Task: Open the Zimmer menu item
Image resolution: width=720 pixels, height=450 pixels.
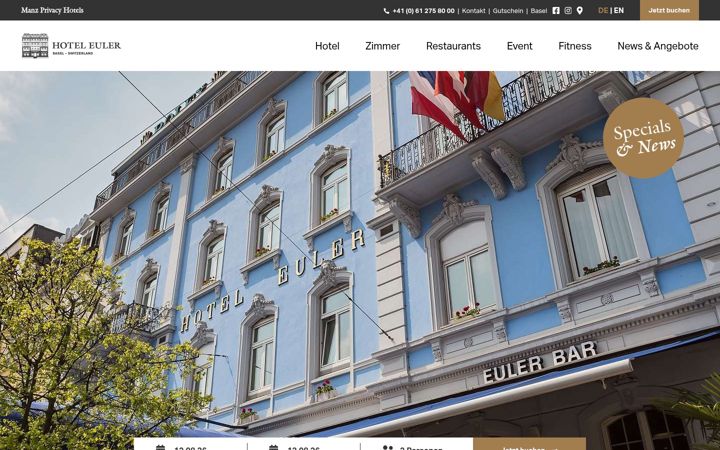Action: [382, 46]
